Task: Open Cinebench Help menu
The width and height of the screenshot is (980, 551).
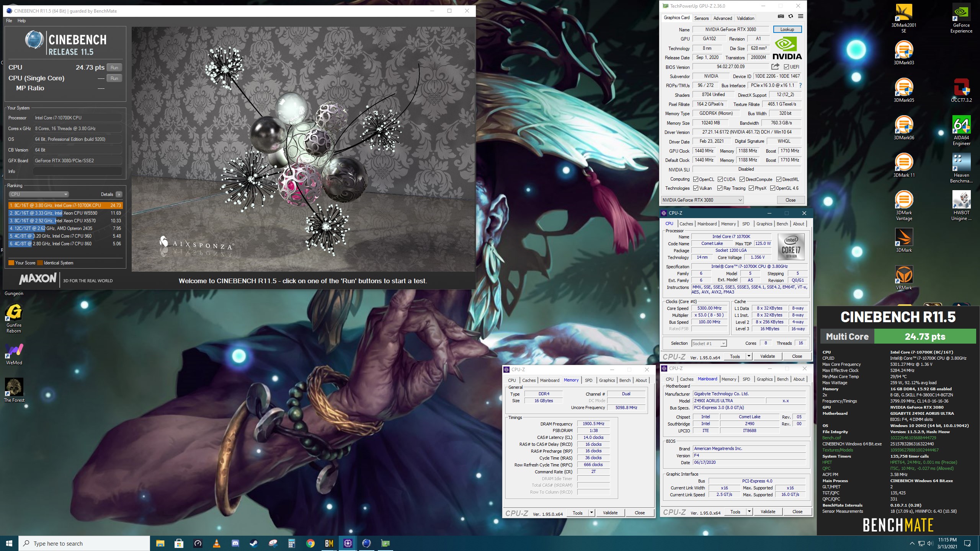Action: coord(21,21)
